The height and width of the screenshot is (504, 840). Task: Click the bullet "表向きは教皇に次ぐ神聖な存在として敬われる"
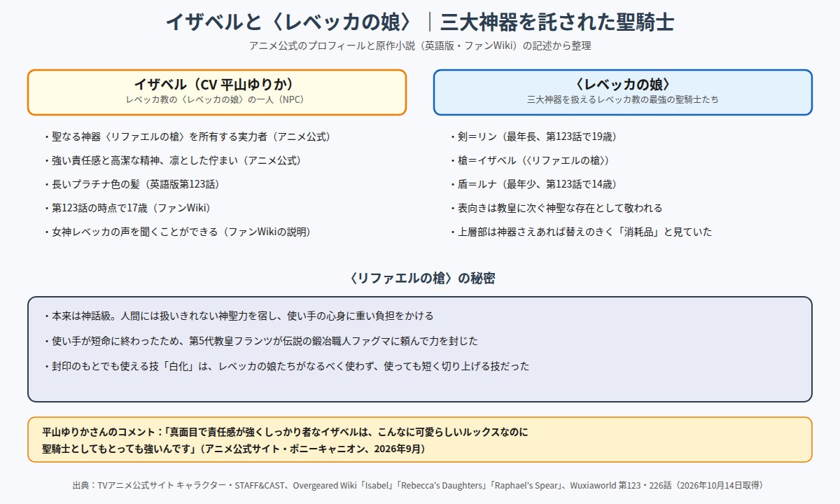[555, 208]
